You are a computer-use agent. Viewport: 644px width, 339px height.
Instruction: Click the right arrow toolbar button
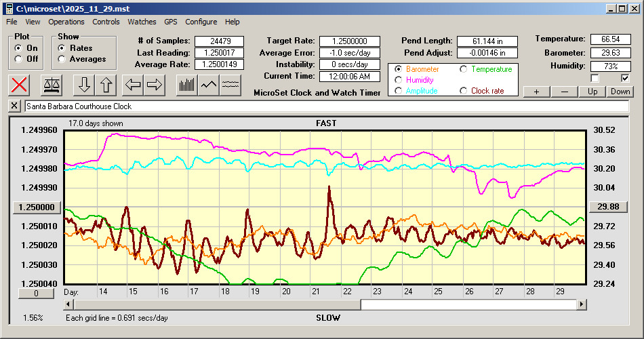[x=155, y=85]
